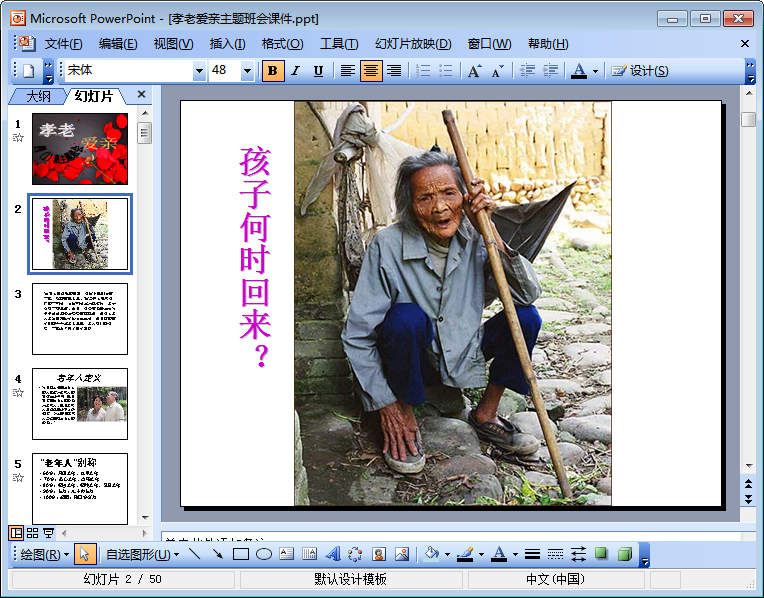Select slide 5 thumbnail 老年人别称

point(80,489)
